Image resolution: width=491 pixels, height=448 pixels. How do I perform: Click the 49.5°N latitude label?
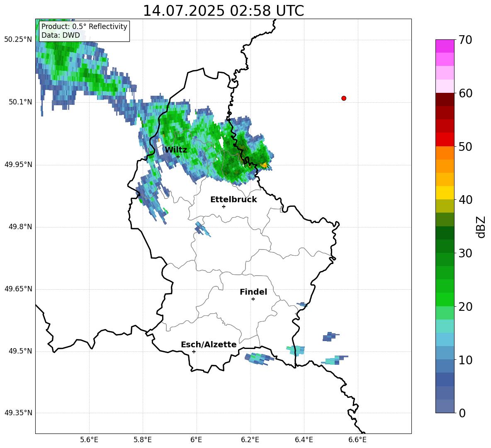[x=20, y=351]
